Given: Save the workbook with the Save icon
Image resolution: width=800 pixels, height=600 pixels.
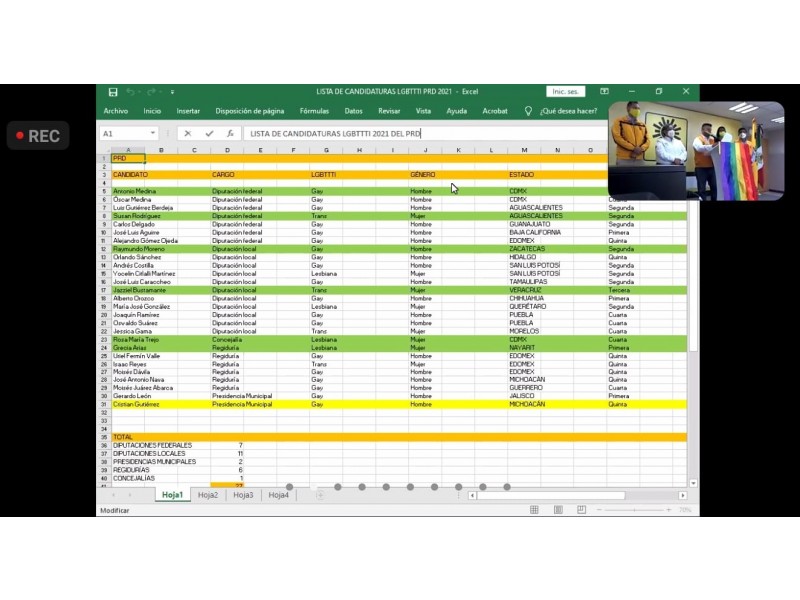Looking at the screenshot, I should pos(113,92).
